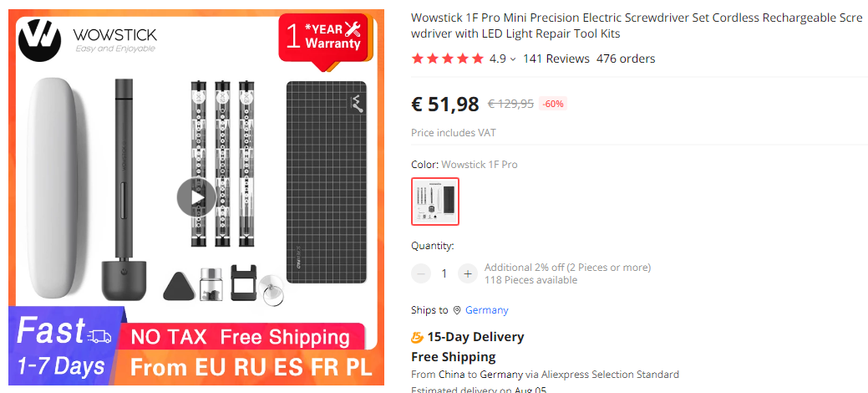Click the delivery truck icon beside Fast
Image resolution: width=868 pixels, height=393 pixels.
click(x=99, y=335)
